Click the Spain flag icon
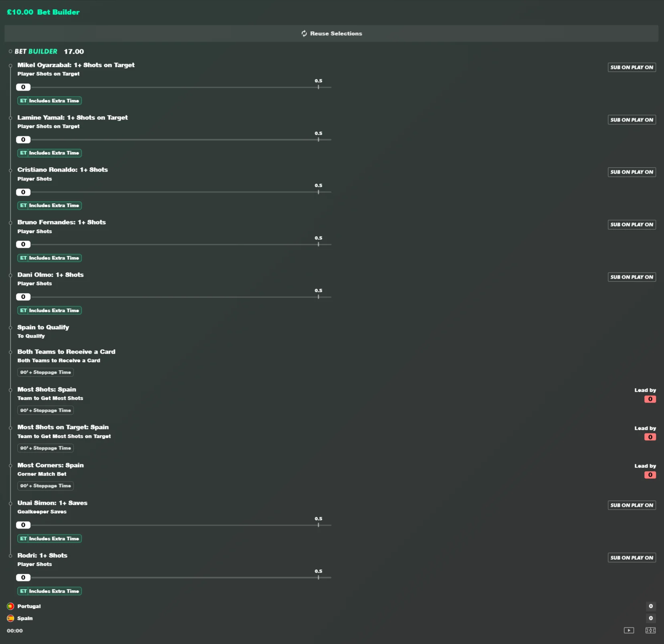The height and width of the screenshot is (644, 664). pyautogui.click(x=10, y=618)
